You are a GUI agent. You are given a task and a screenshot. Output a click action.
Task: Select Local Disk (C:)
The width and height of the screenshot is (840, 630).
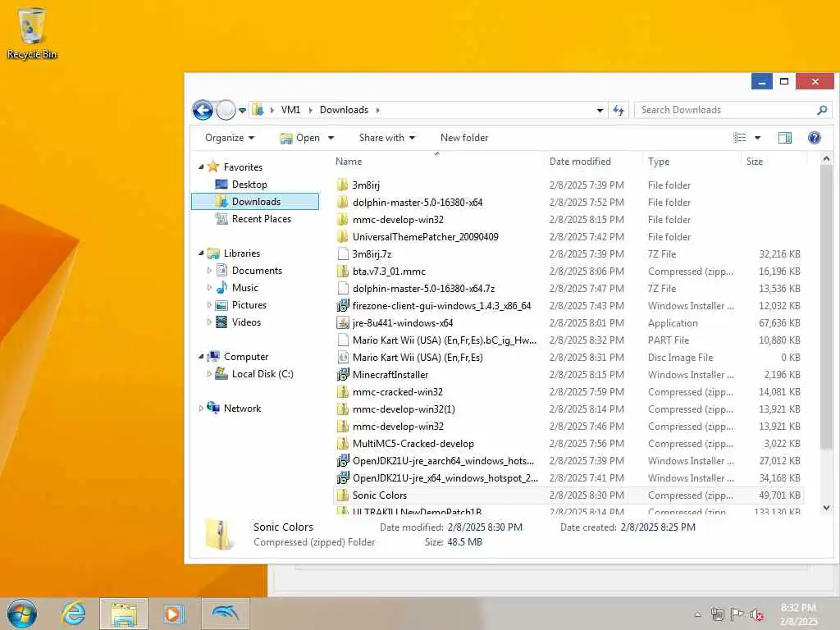pos(262,374)
